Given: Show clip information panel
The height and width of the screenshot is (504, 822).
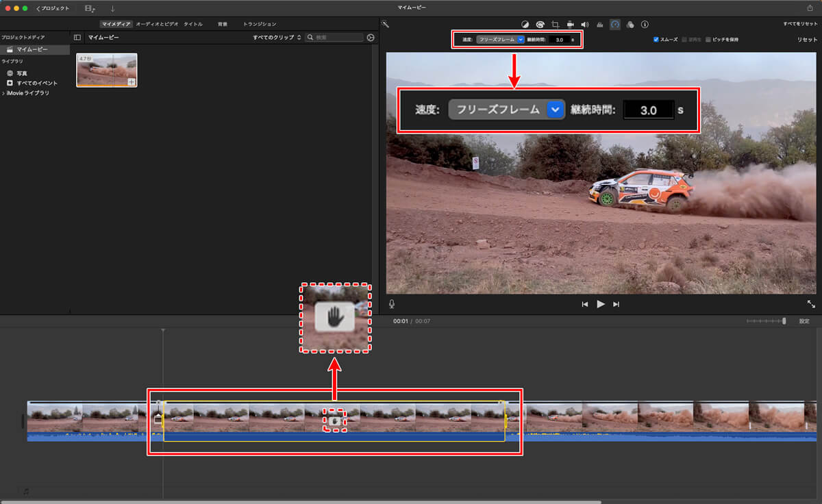Looking at the screenshot, I should coord(645,24).
